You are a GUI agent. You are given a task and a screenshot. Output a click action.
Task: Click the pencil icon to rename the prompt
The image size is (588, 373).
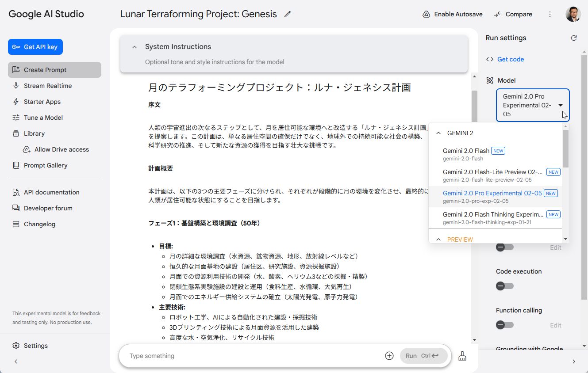pyautogui.click(x=288, y=14)
